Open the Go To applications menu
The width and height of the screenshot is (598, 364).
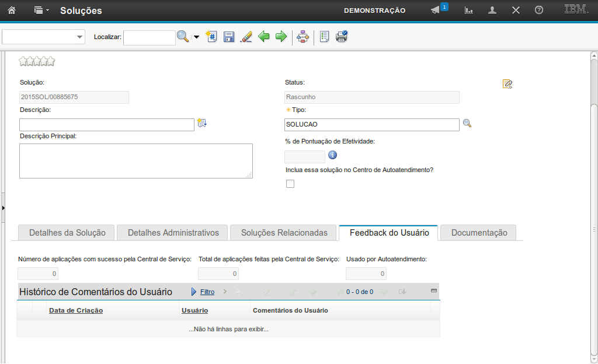pos(41,10)
